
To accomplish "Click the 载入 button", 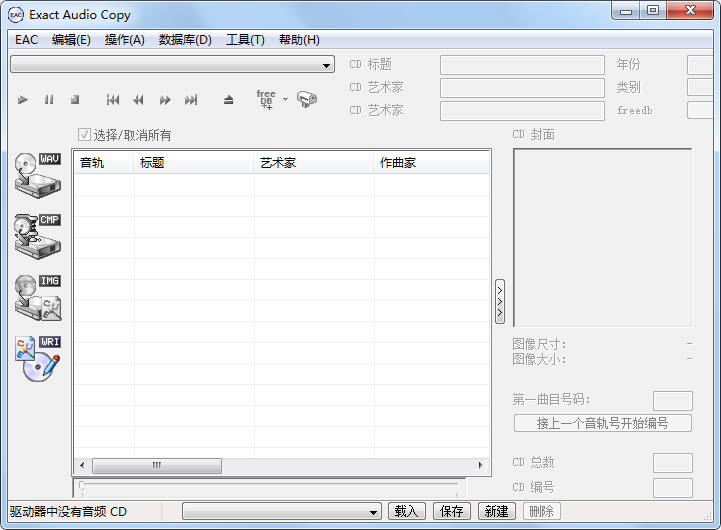I will (407, 511).
